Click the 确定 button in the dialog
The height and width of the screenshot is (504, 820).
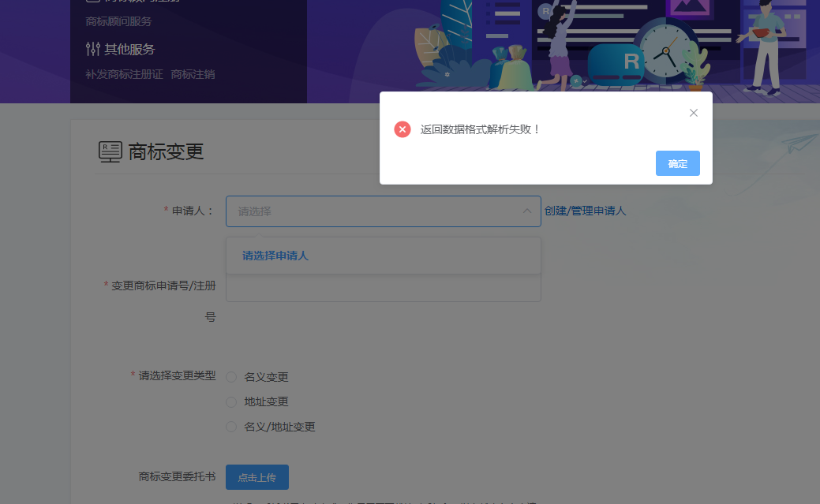pos(678,163)
